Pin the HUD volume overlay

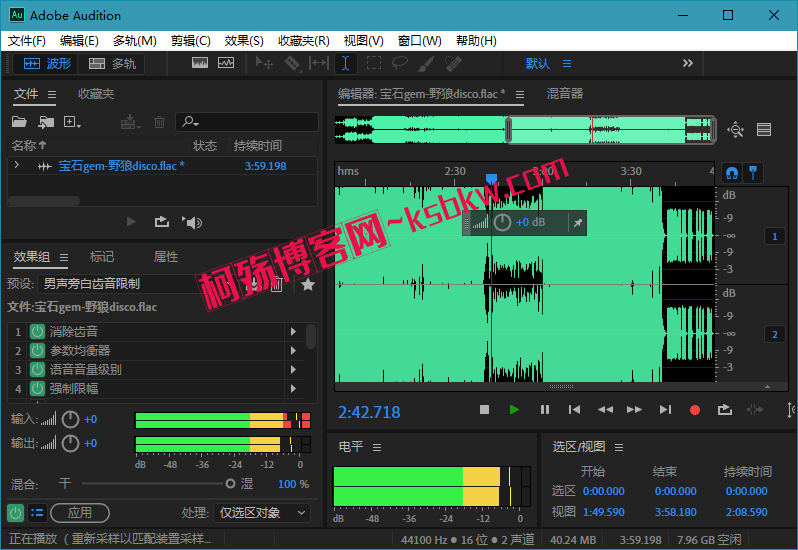(578, 223)
